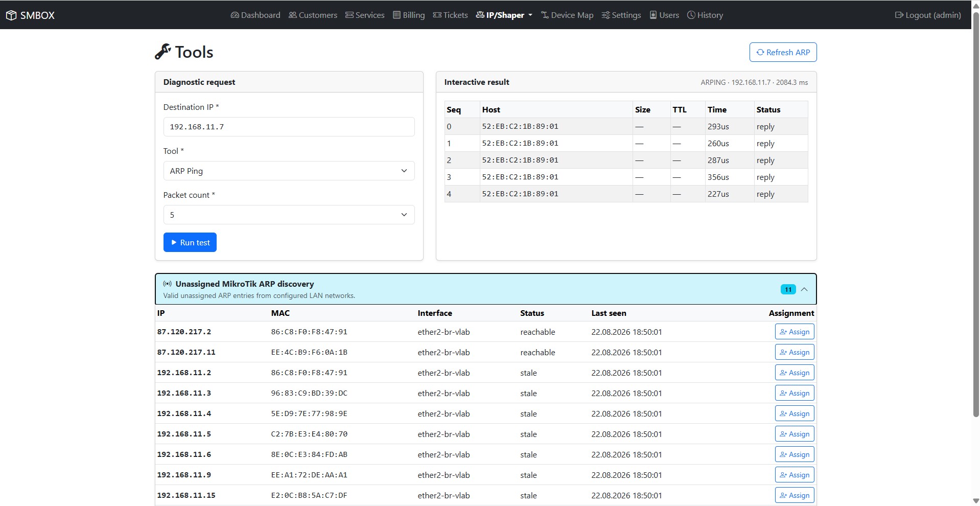Click the Interface column header

point(435,313)
